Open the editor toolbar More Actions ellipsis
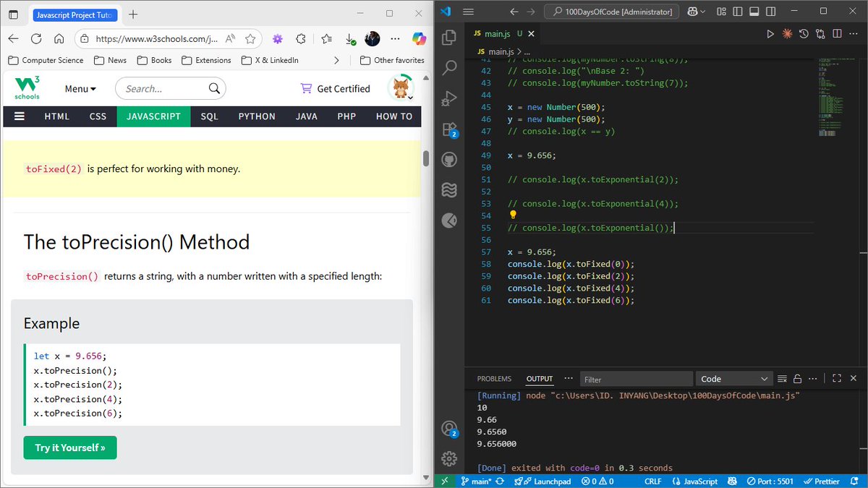This screenshot has width=868, height=488. click(854, 34)
